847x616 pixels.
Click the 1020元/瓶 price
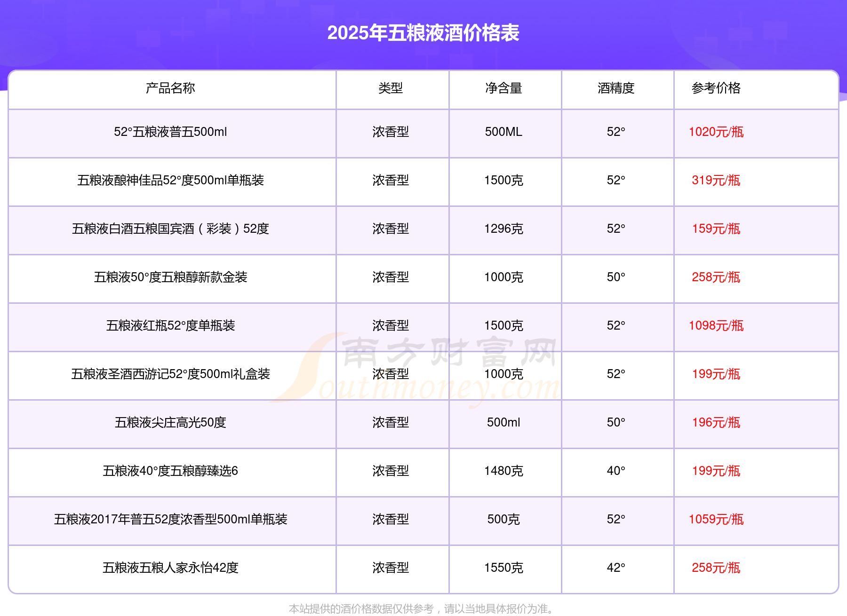716,132
